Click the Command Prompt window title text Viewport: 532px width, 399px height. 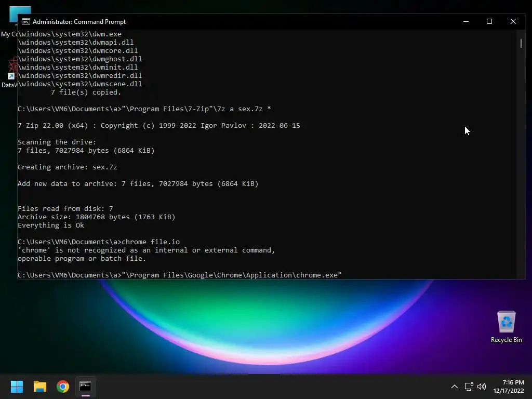click(79, 22)
